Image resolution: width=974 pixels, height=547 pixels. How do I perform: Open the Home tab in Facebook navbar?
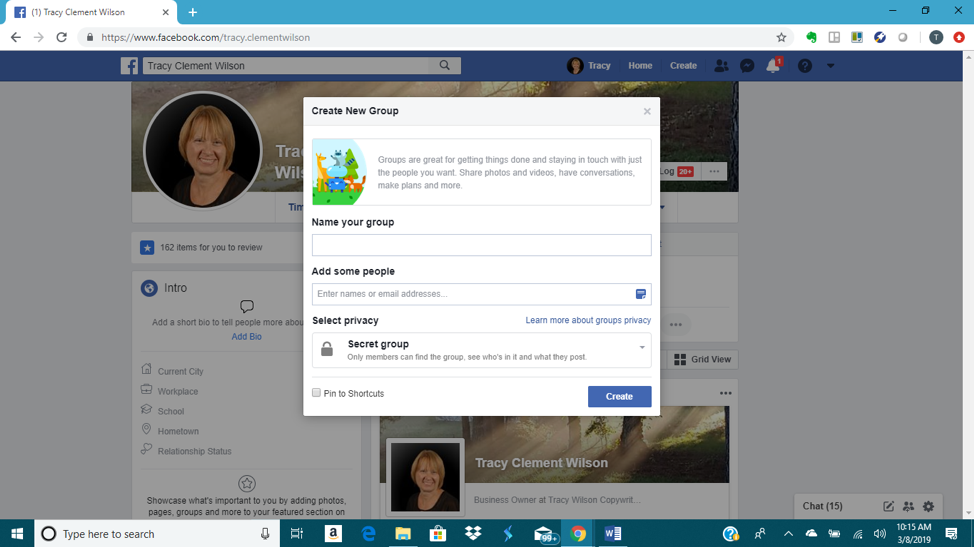point(640,66)
